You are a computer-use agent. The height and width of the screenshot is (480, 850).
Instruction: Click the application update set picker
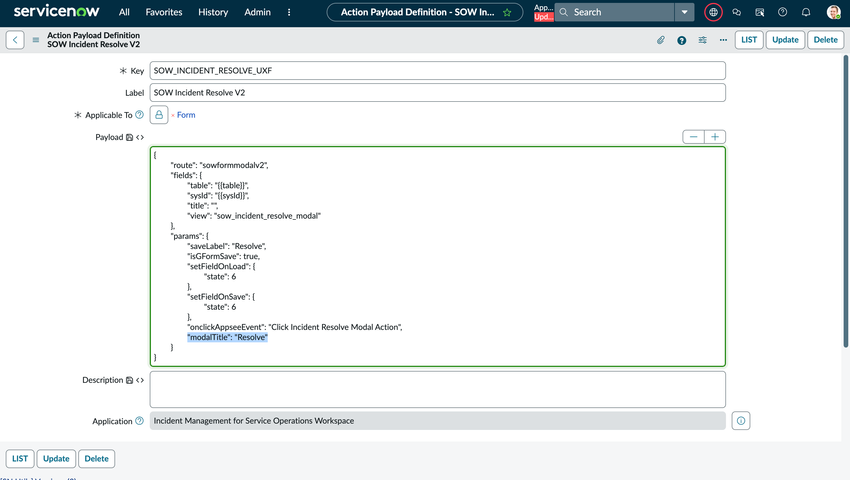point(543,12)
